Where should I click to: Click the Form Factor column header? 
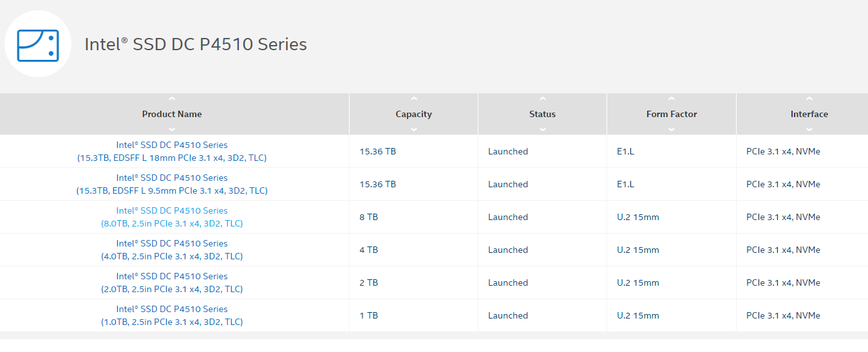(672, 114)
